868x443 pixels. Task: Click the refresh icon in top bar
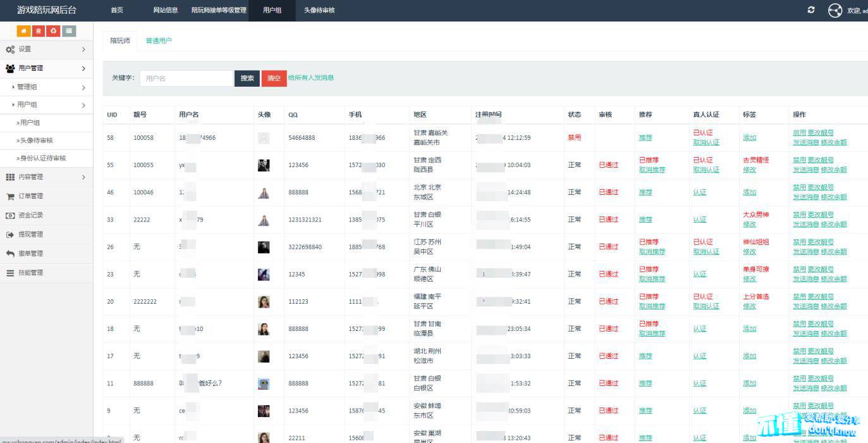(x=811, y=10)
